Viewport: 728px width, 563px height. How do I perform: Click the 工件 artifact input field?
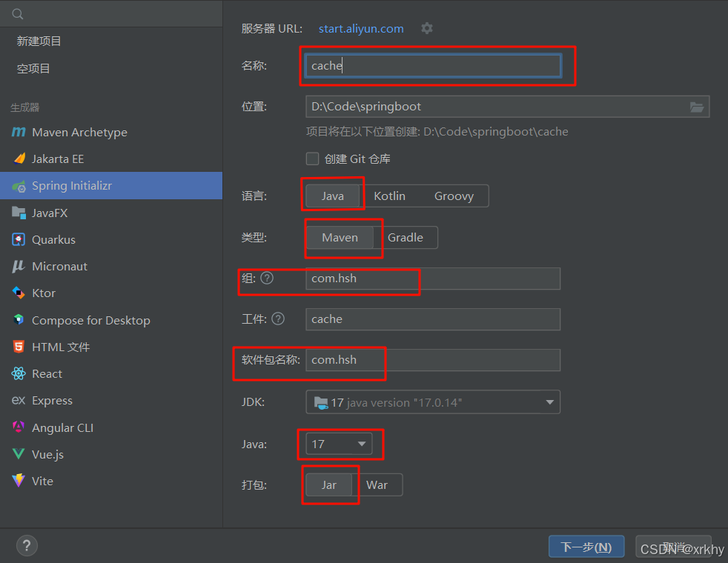click(x=433, y=319)
